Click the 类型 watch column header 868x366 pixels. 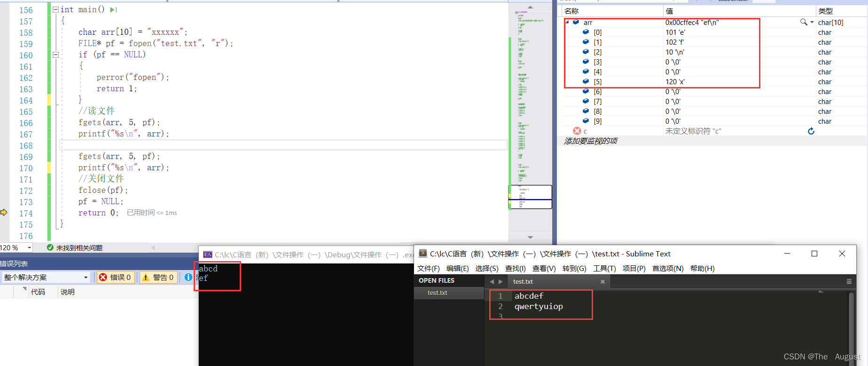(x=825, y=11)
